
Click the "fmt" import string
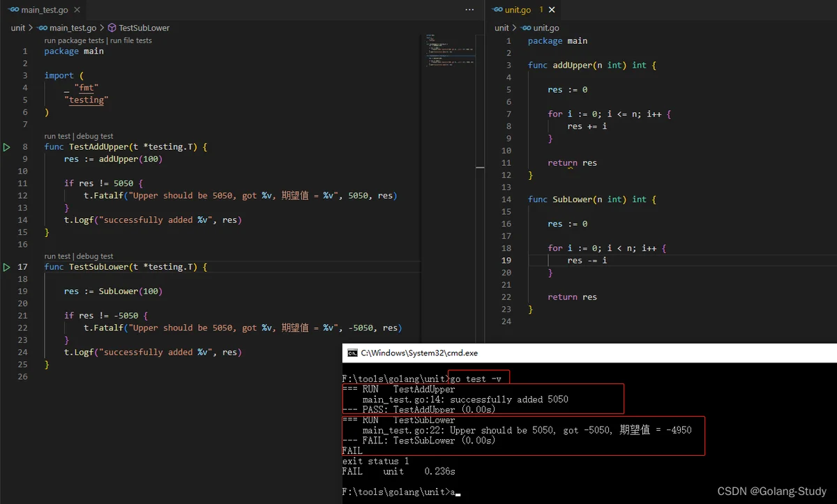pos(86,87)
